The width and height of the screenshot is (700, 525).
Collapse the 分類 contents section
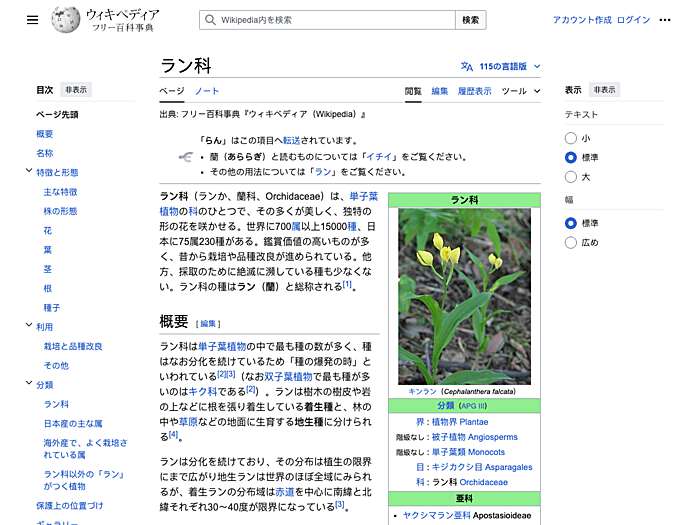29,383
